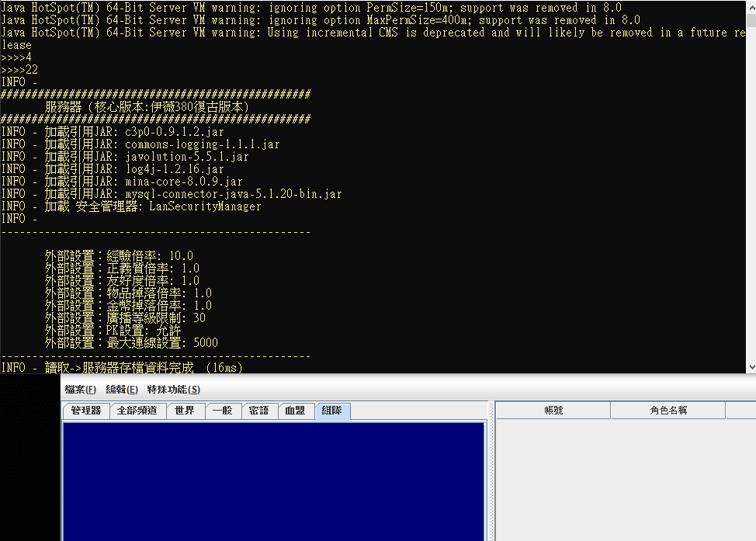
Task: Click the 角色名稱 column header
Action: click(x=668, y=411)
